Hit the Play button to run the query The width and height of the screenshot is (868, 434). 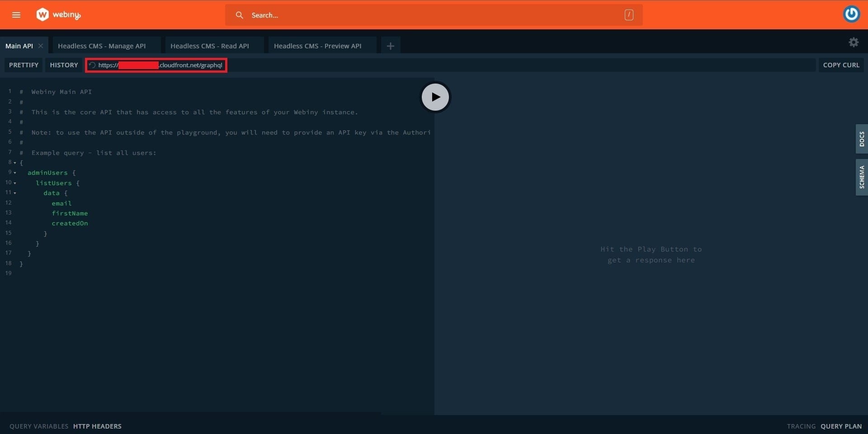[x=435, y=97]
